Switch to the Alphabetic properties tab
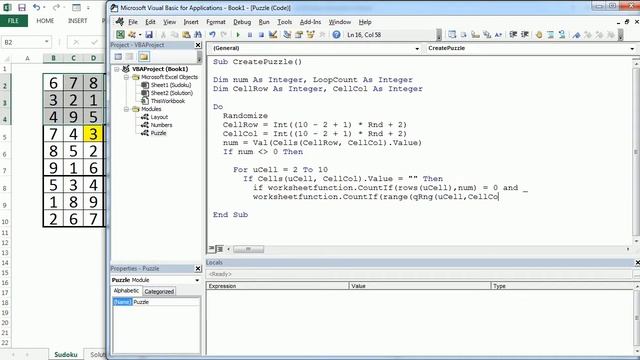 [126, 291]
